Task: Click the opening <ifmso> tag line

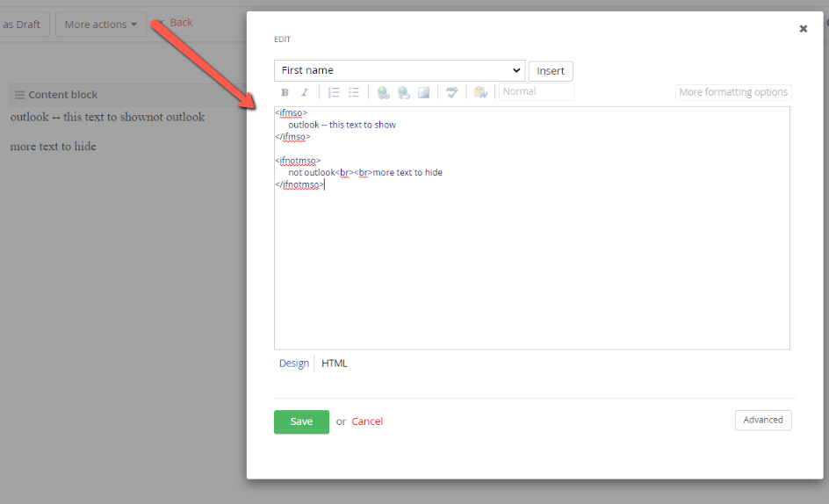Action: point(291,112)
